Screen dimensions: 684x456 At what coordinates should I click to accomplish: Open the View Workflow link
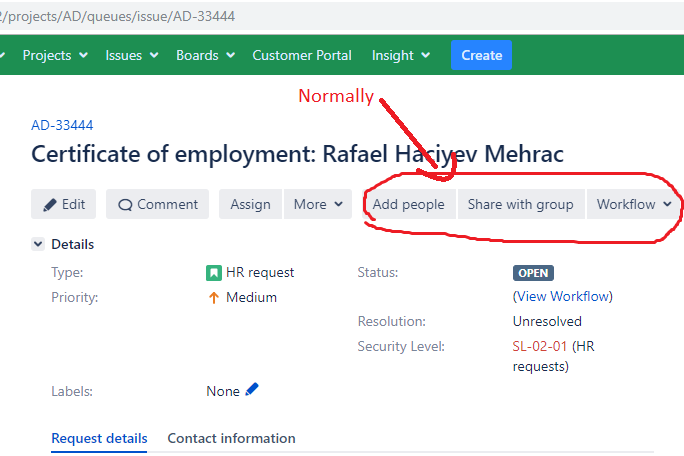(563, 296)
